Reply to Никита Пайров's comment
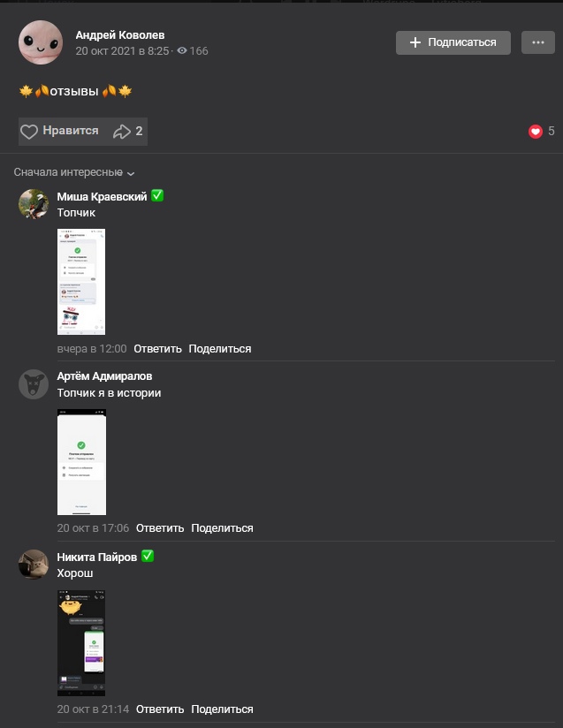The height and width of the screenshot is (728, 563). point(160,709)
